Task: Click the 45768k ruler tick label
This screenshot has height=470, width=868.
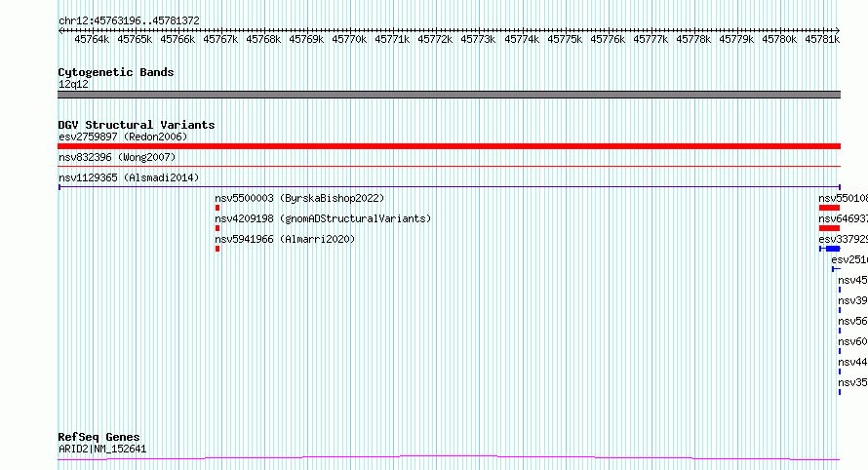Action: coord(263,39)
